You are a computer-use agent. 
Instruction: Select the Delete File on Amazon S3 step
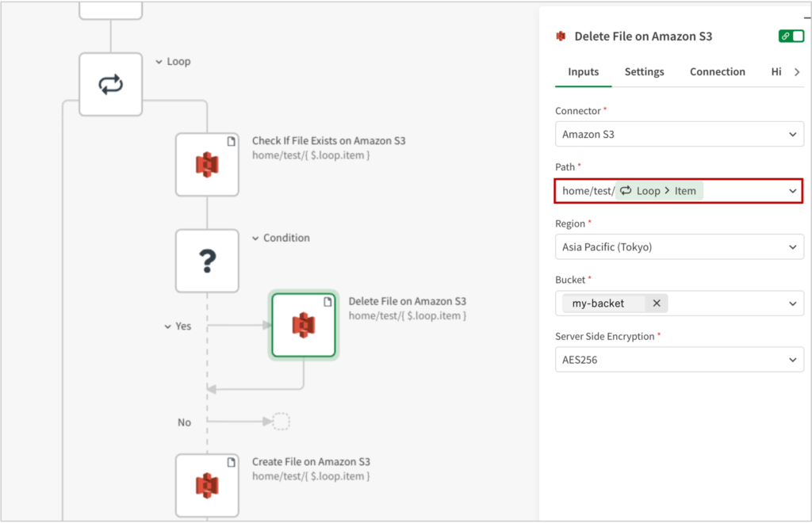point(304,325)
